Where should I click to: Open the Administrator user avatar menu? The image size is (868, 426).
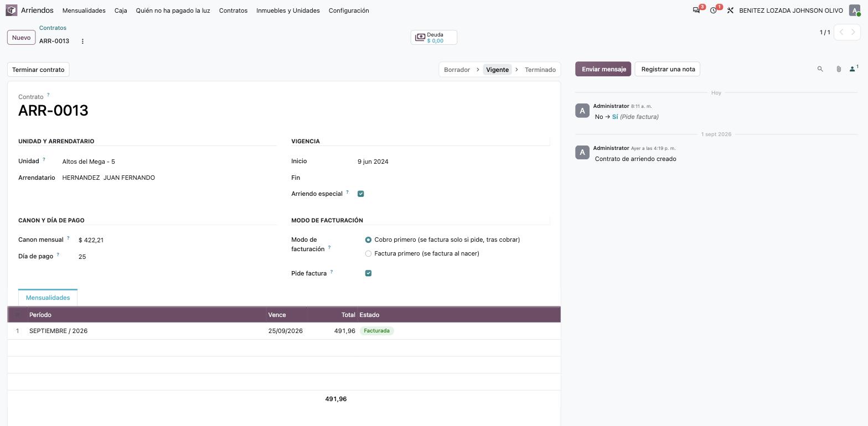pos(855,11)
